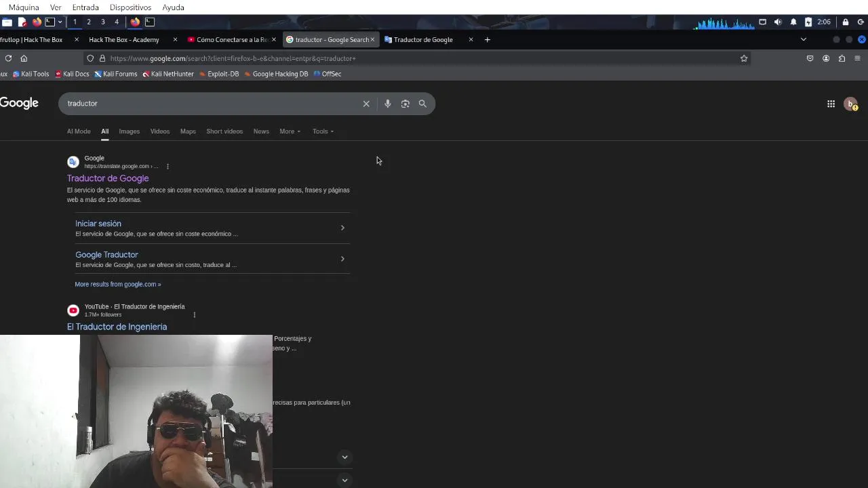Open the Exploit-DB bookmark
The width and height of the screenshot is (868, 488).
[x=219, y=74]
